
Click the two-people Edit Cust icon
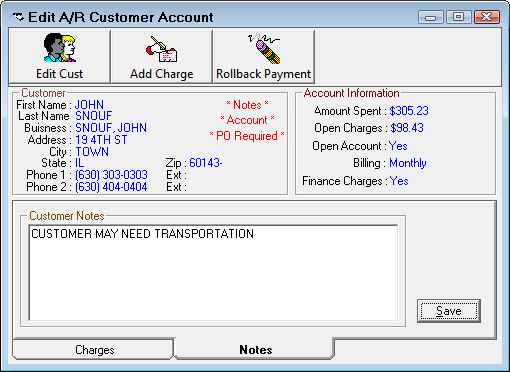point(60,47)
